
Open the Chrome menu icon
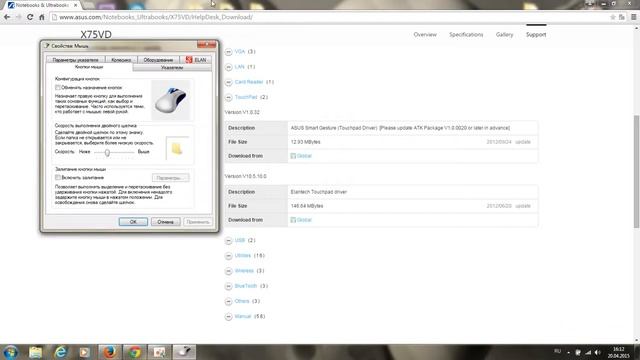[x=633, y=17]
